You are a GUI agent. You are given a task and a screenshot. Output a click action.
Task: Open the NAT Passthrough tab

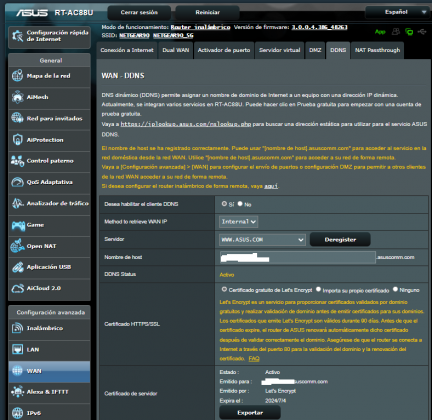(377, 50)
